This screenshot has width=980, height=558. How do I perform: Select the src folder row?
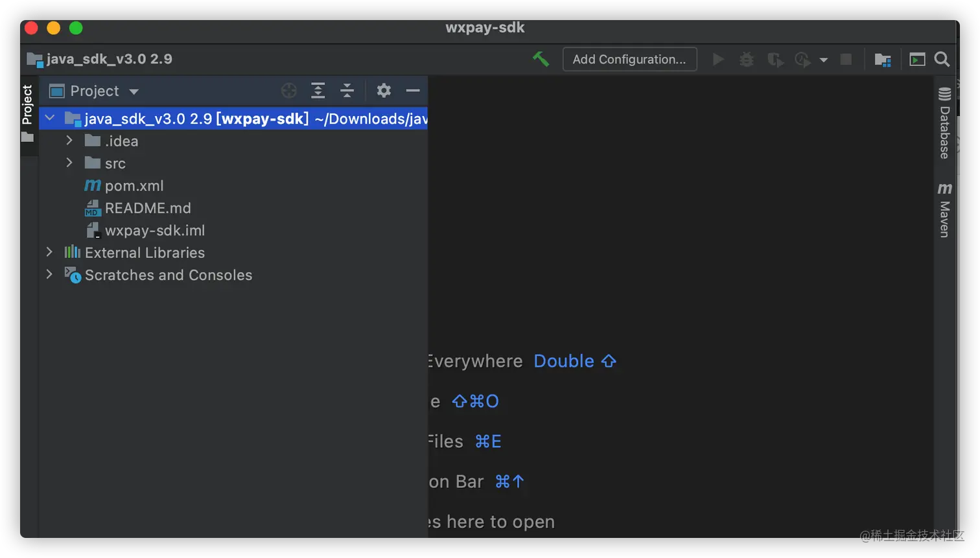(x=233, y=163)
